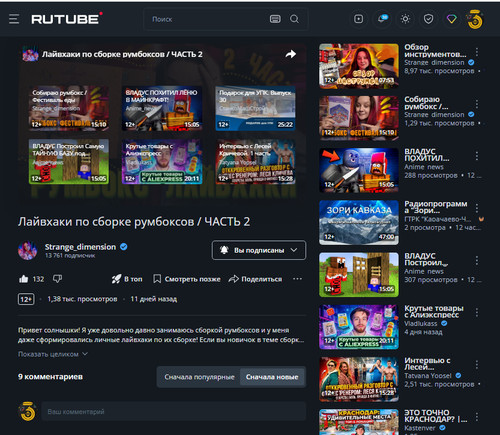This screenshot has height=435, width=500.
Task: Open more actions three-dots under video
Action: pos(297,279)
